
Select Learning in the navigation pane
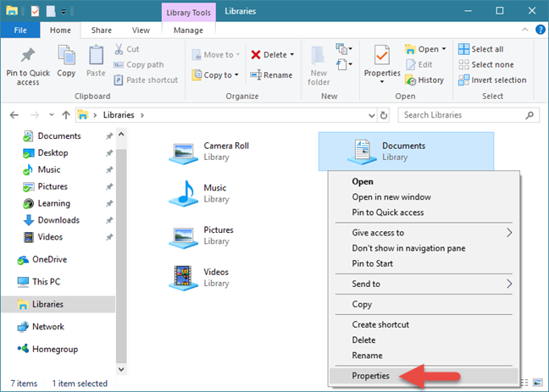click(x=47, y=203)
